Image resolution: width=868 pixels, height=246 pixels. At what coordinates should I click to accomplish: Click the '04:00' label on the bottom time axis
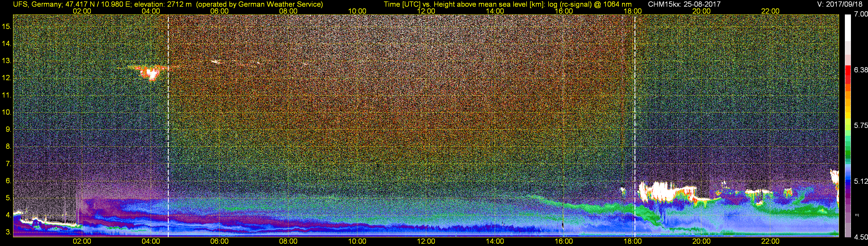151,241
